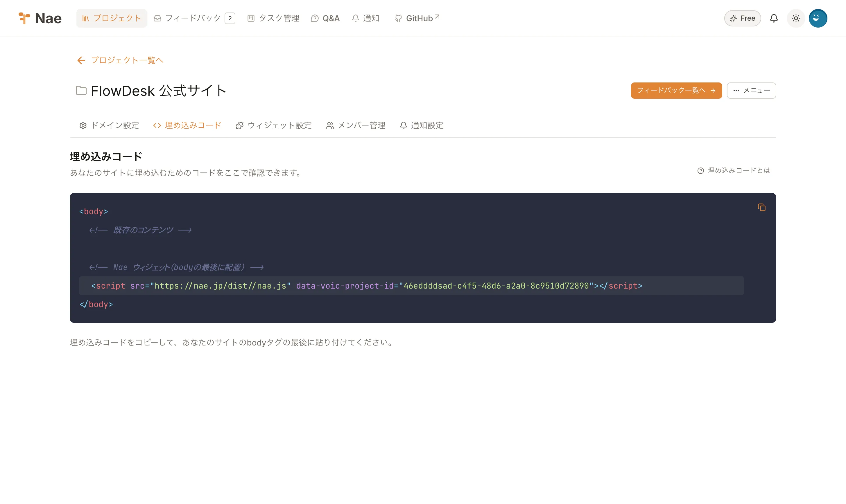Click the Free plan badge
The width and height of the screenshot is (846, 504).
tap(742, 18)
